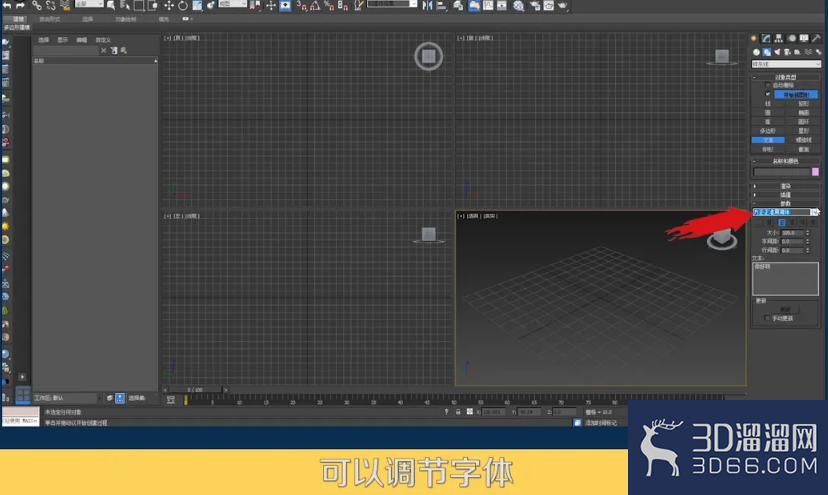Open Select by Name tool
This screenshot has width=828, height=495.
click(x=125, y=5)
